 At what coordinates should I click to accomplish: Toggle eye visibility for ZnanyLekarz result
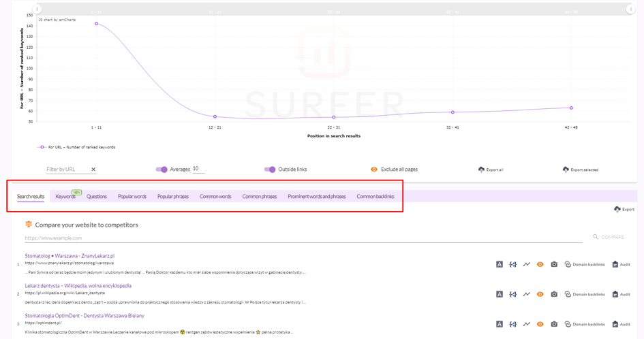click(540, 264)
